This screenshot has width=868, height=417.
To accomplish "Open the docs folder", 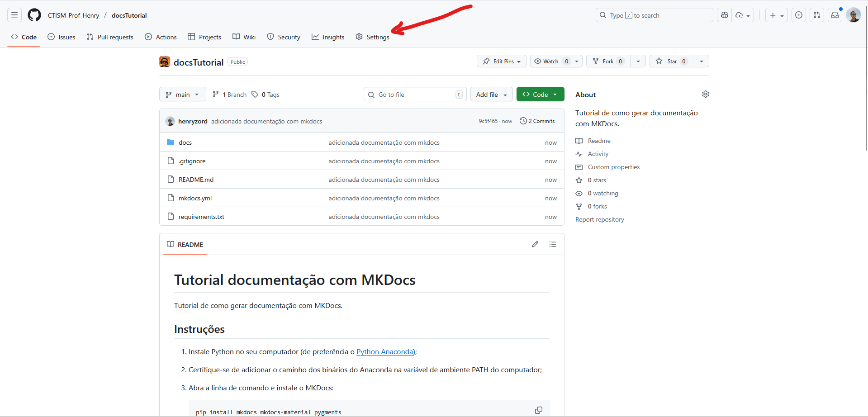I will click(x=185, y=142).
